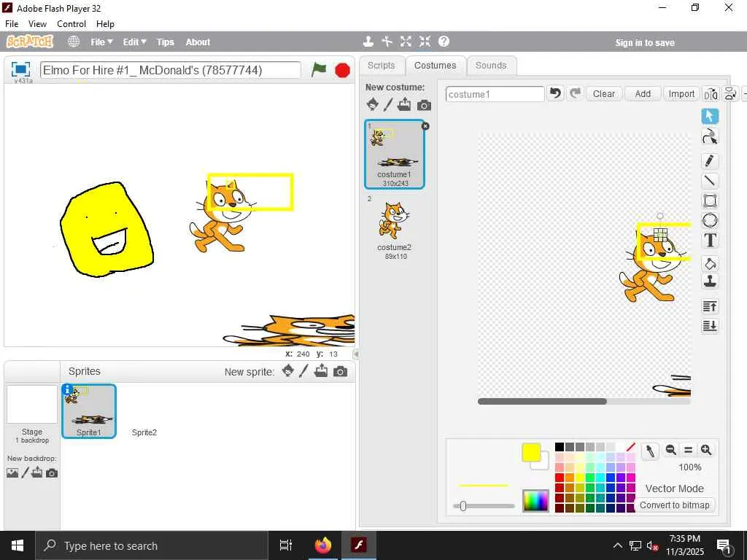Select the Grow sprite tool

point(406,42)
